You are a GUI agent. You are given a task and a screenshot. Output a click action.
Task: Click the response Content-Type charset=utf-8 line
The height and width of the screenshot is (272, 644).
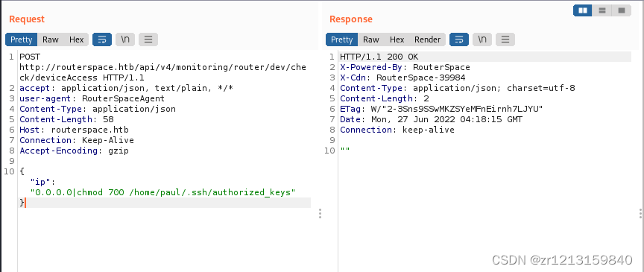tap(458, 88)
